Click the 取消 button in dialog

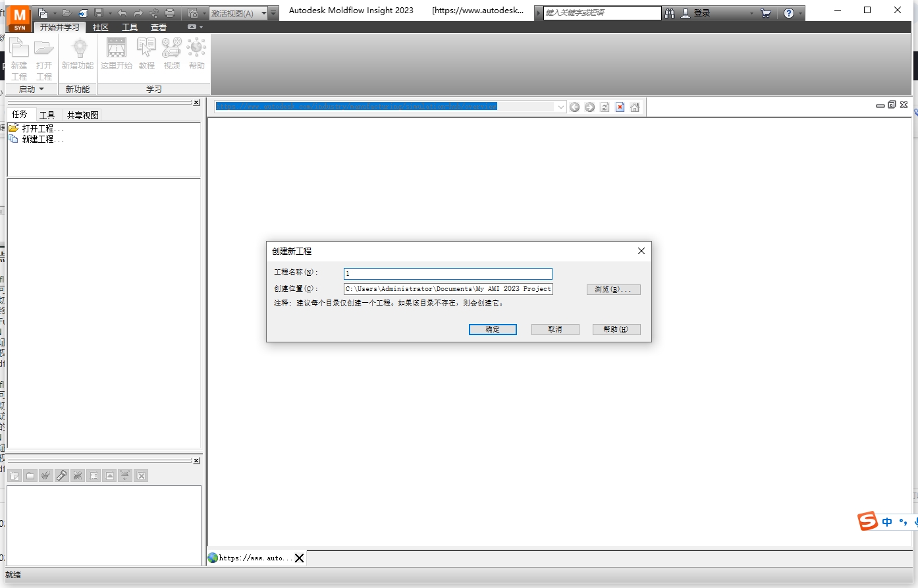(555, 329)
